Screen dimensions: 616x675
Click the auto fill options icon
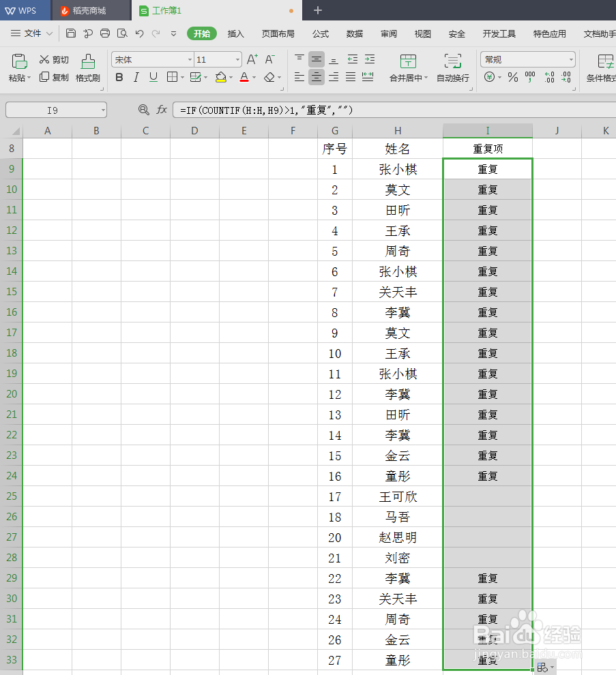(545, 667)
